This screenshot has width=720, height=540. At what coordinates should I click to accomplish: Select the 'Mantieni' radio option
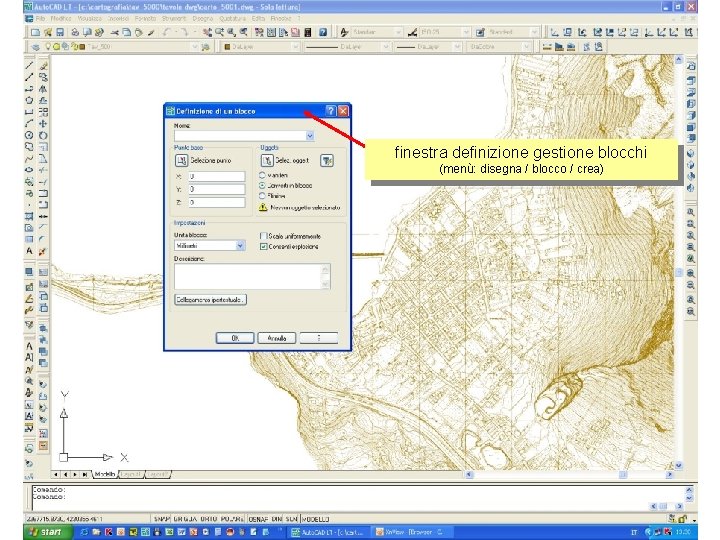[263, 175]
